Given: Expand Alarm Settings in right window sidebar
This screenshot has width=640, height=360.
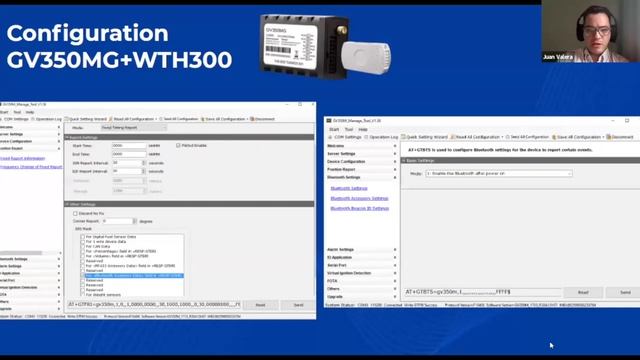Looking at the screenshot, I should (x=362, y=249).
